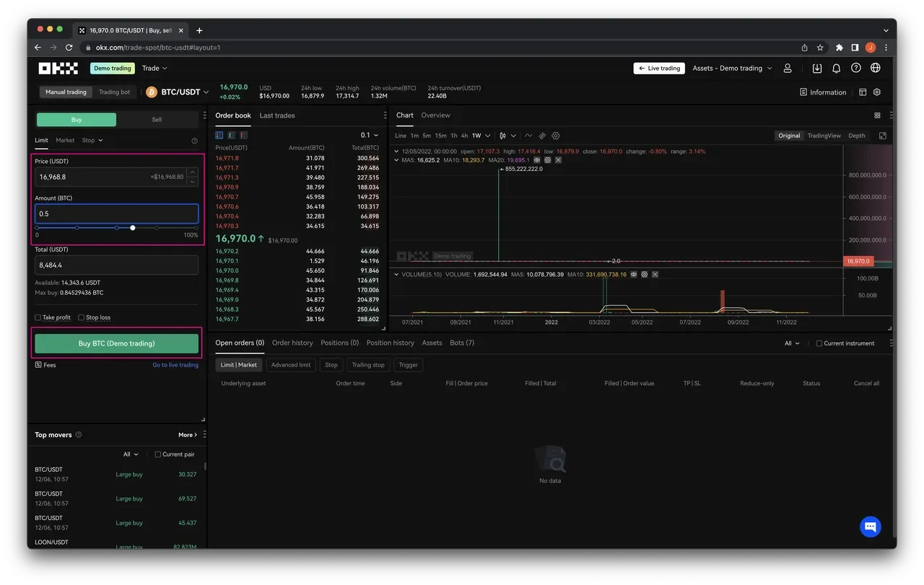Open the Stop order type dropdown
Image resolution: width=924 pixels, height=585 pixels.
click(92, 141)
